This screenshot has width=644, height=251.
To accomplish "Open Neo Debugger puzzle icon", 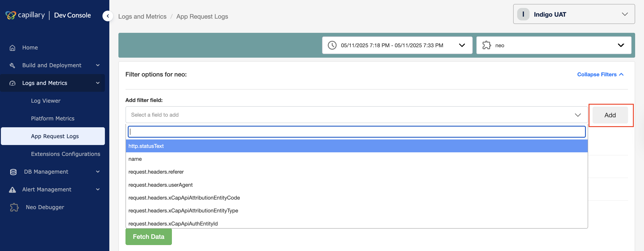I will pos(14,207).
